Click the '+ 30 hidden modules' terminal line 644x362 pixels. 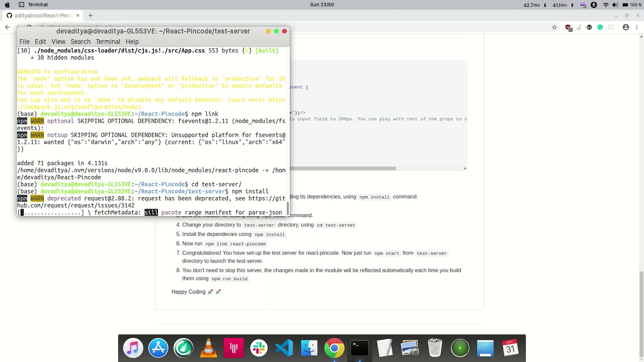62,58
